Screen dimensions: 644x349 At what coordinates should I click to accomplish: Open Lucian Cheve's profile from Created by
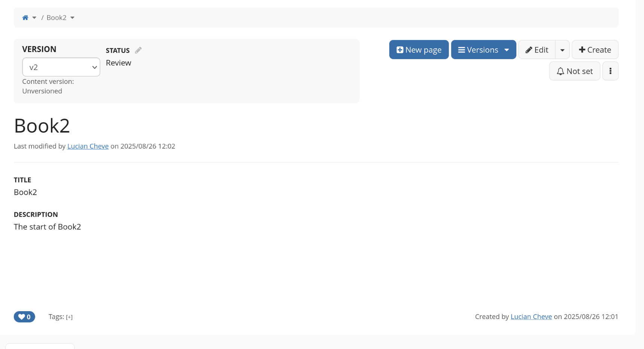[x=531, y=316]
